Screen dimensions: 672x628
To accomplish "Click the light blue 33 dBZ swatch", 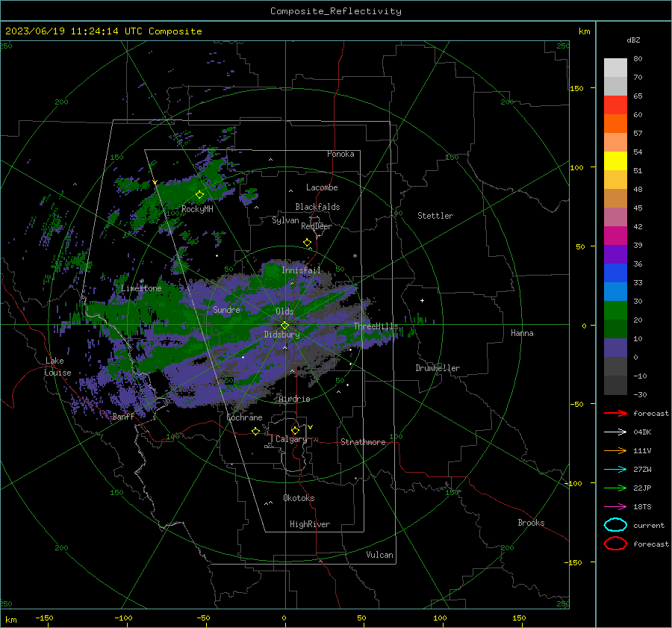I will coord(615,291).
